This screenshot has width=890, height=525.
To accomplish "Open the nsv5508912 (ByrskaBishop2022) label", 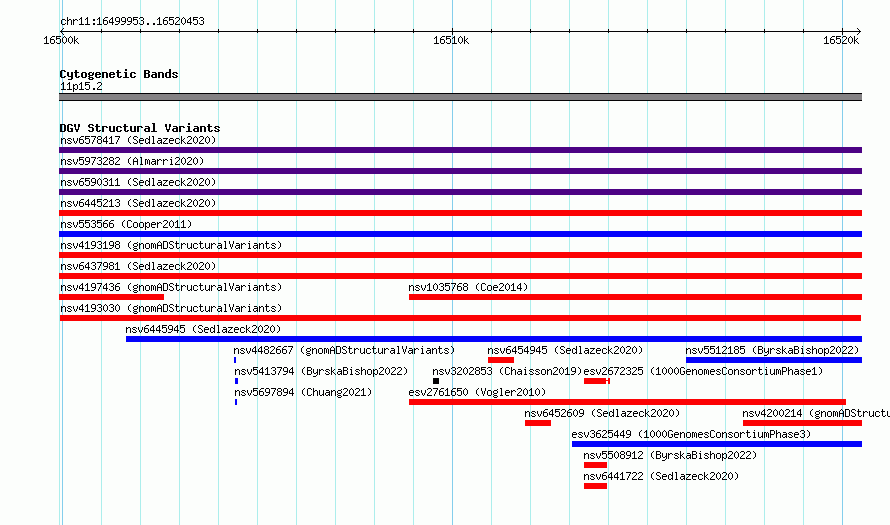I will (670, 455).
